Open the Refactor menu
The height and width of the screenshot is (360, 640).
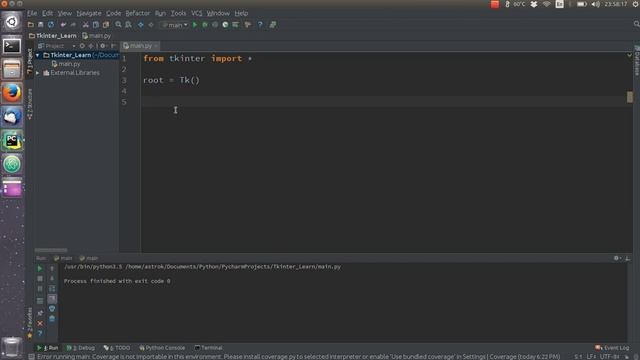(x=138, y=13)
